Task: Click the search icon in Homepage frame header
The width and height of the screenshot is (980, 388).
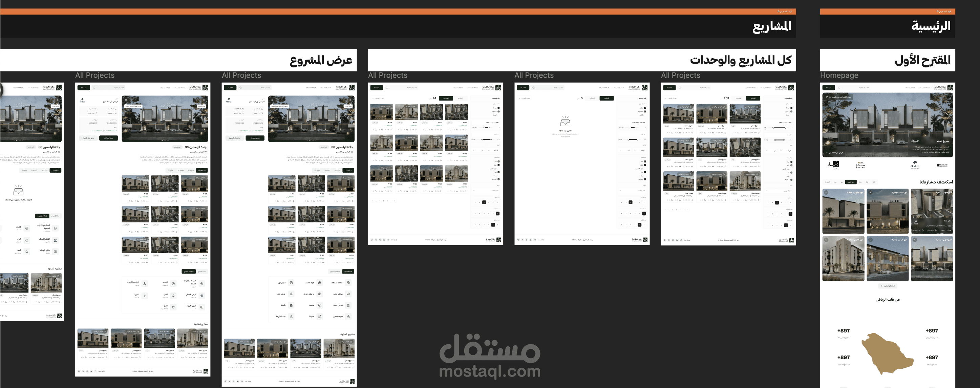Action: coord(839,87)
